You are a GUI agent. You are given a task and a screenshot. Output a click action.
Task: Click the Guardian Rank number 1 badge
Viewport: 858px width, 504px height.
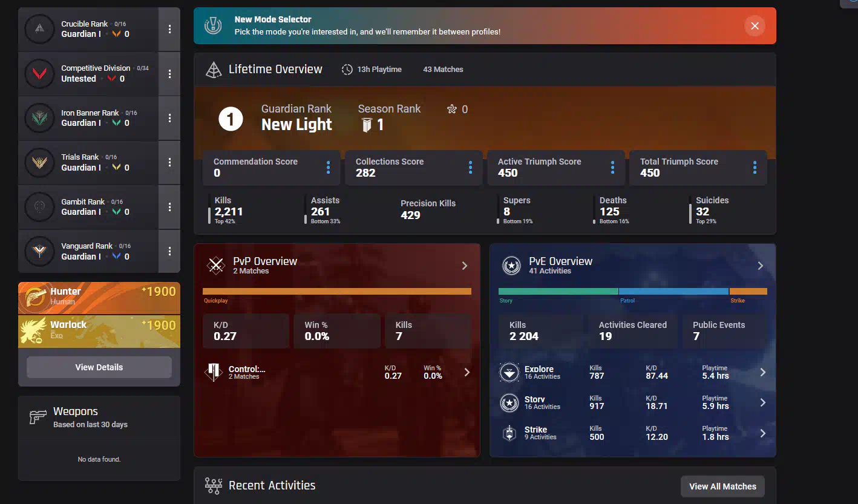click(231, 119)
